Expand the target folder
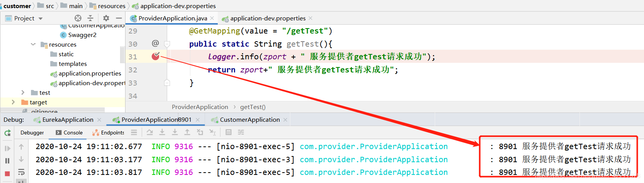This screenshot has width=644, height=183. pyautogui.click(x=13, y=102)
